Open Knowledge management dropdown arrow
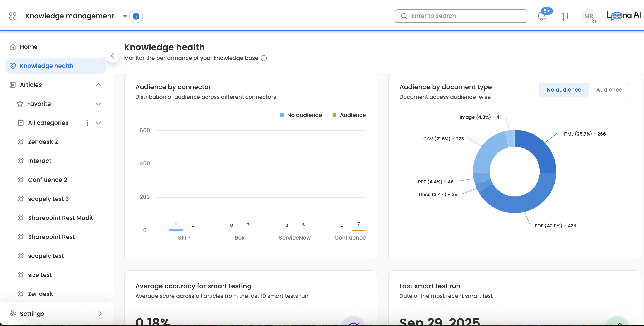 click(x=125, y=16)
